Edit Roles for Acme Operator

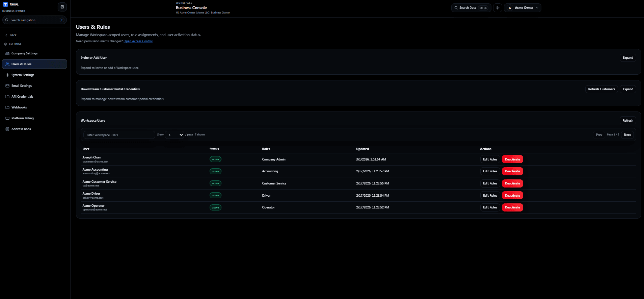(x=490, y=207)
